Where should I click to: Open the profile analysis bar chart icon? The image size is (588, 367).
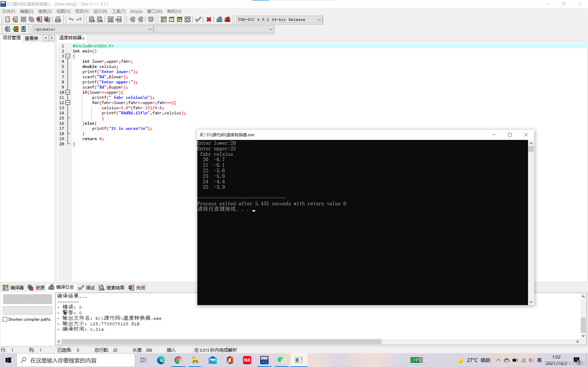point(219,19)
